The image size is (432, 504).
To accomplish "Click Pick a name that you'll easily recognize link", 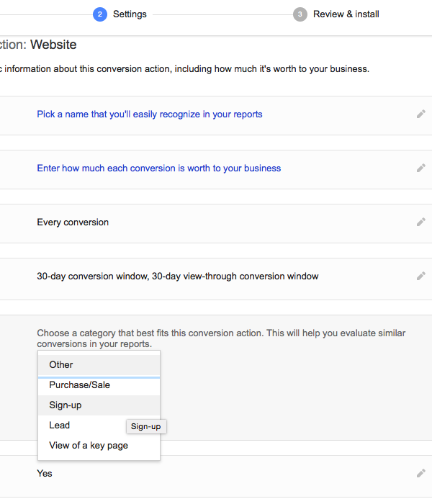I will click(x=150, y=114).
